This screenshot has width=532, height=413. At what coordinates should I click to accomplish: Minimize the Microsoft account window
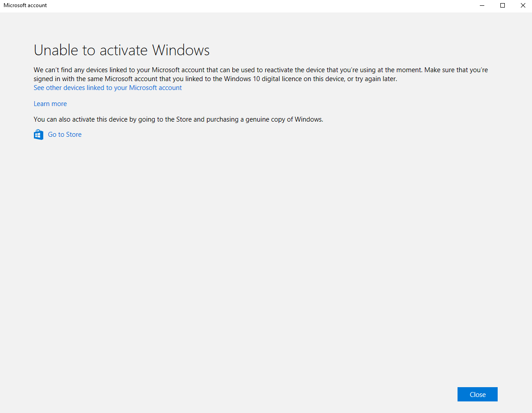pyautogui.click(x=482, y=5)
